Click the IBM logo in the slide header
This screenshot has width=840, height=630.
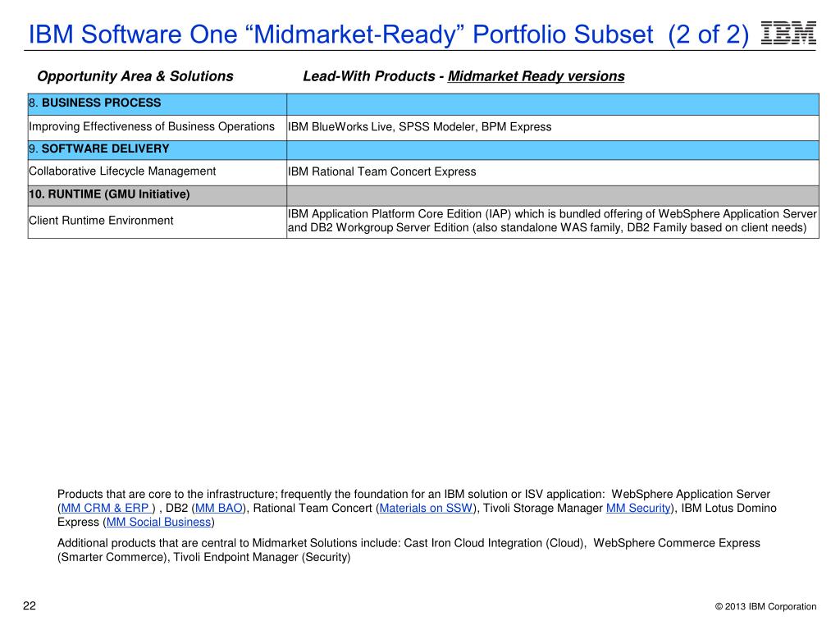pos(788,33)
